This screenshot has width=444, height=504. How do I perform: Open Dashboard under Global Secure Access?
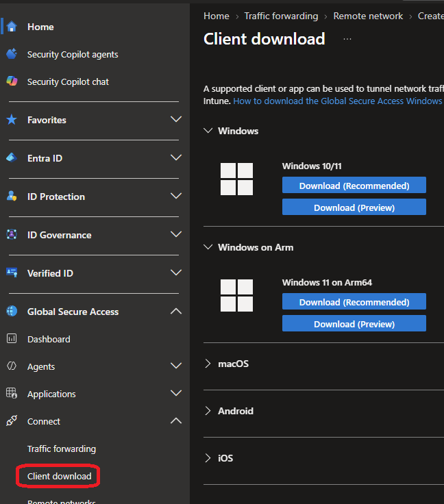[x=49, y=339]
